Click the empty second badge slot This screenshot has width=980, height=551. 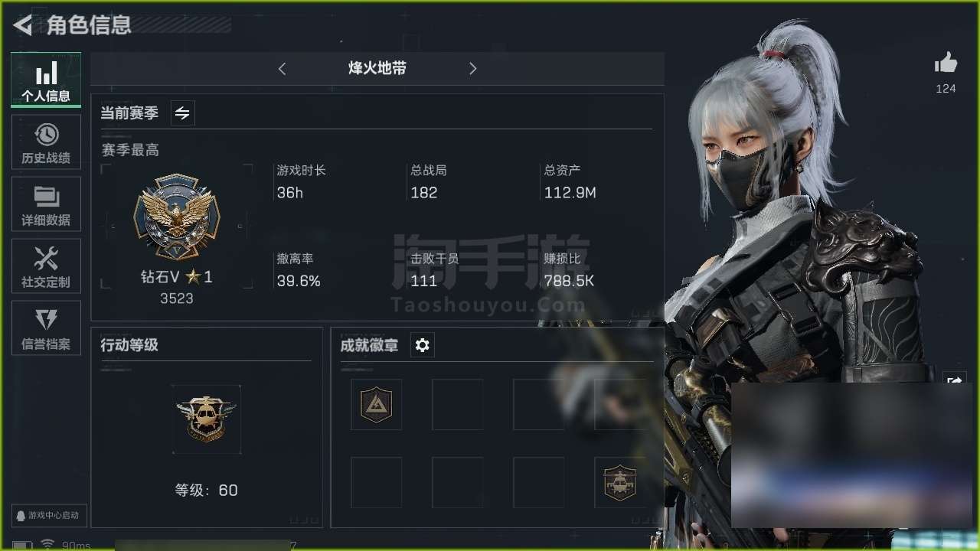[x=457, y=404]
